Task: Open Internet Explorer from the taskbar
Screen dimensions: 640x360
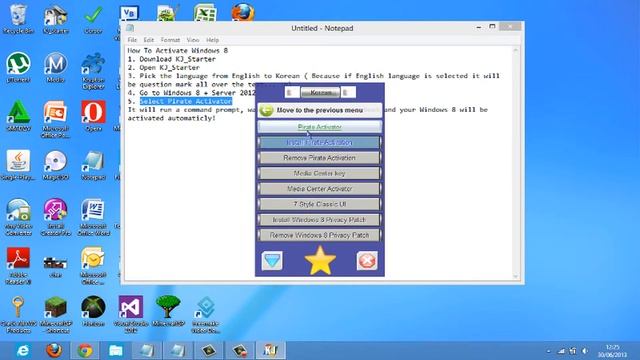Action: pyautogui.click(x=23, y=351)
